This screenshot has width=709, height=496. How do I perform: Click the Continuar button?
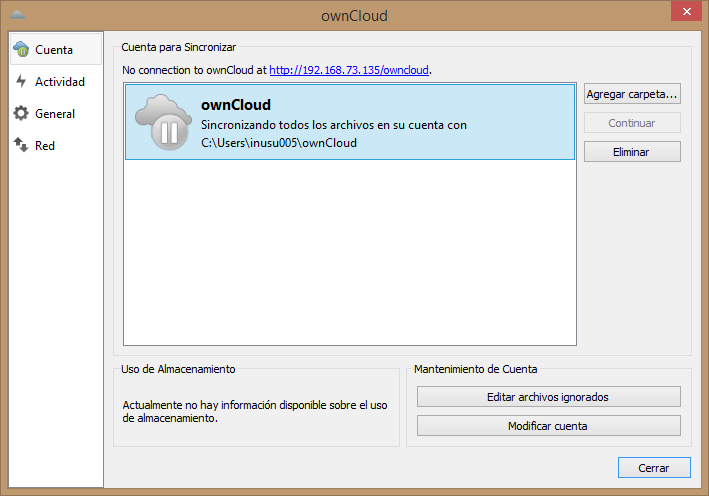point(632,123)
